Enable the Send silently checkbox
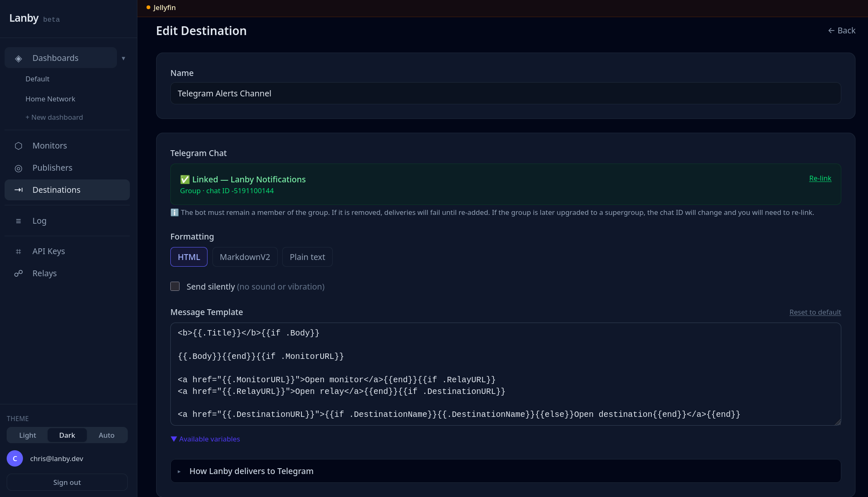 (x=175, y=286)
